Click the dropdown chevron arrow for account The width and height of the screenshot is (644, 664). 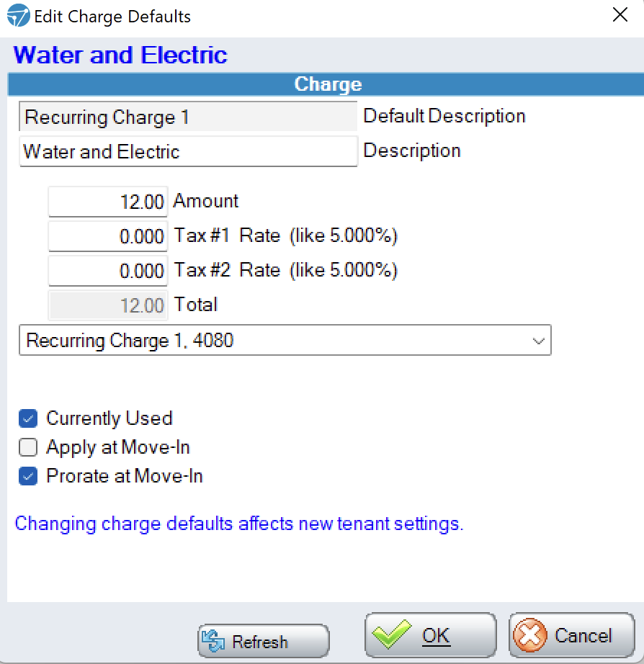538,341
